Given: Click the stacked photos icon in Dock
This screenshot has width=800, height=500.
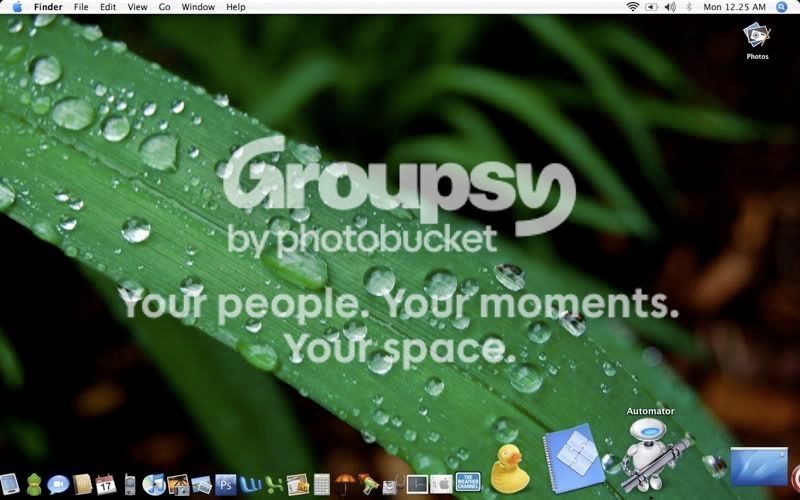Looking at the screenshot, I should (202, 485).
